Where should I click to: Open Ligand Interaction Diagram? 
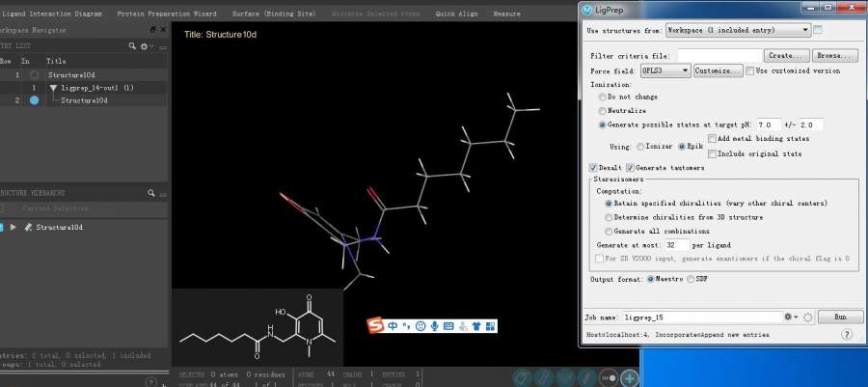56,14
